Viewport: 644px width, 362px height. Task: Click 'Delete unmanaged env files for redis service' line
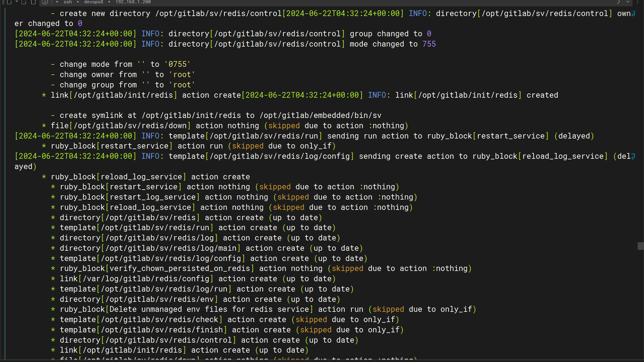(264, 309)
